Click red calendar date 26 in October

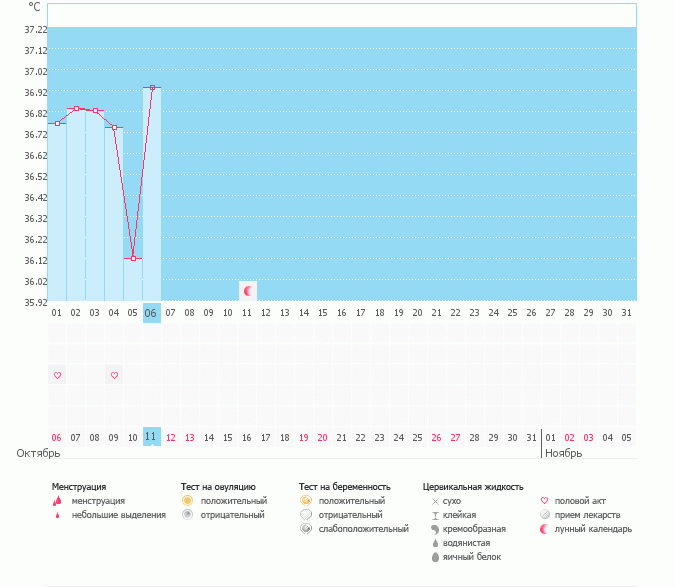437,438
